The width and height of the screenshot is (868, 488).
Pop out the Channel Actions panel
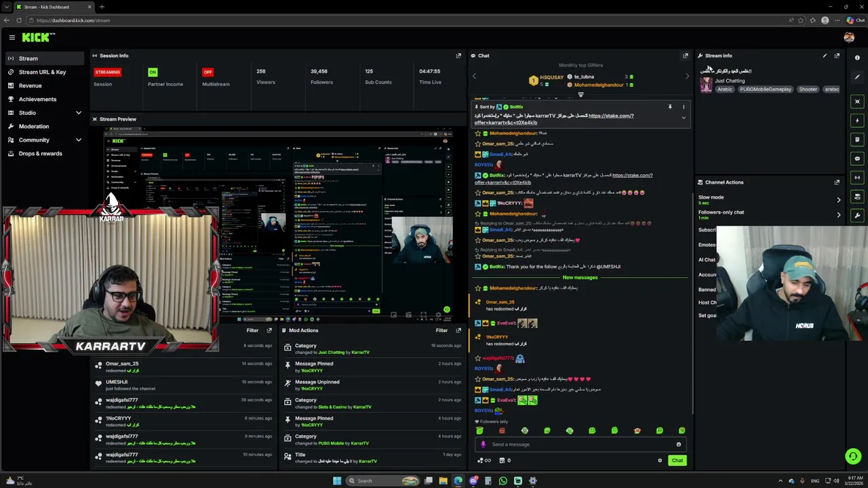[x=837, y=182]
